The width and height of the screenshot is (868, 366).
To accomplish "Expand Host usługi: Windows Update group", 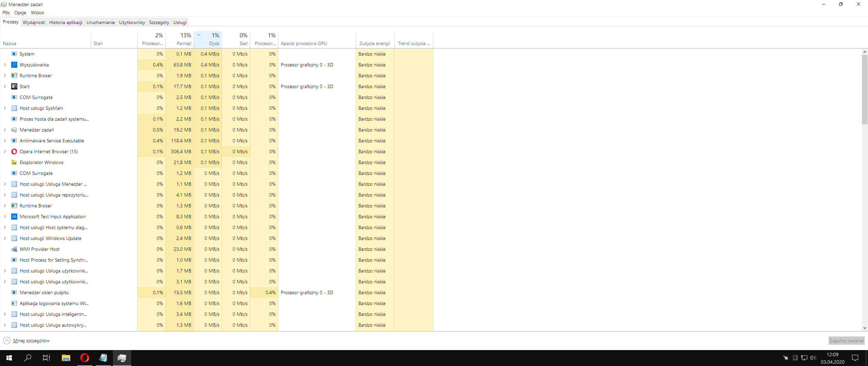I will pyautogui.click(x=5, y=238).
